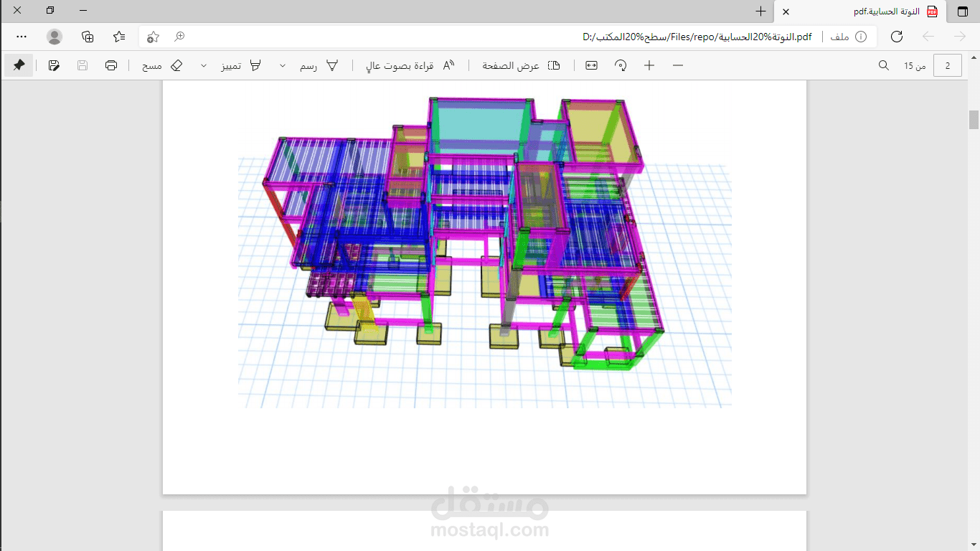
Task: Click the page number field showing 2
Action: coord(948,66)
